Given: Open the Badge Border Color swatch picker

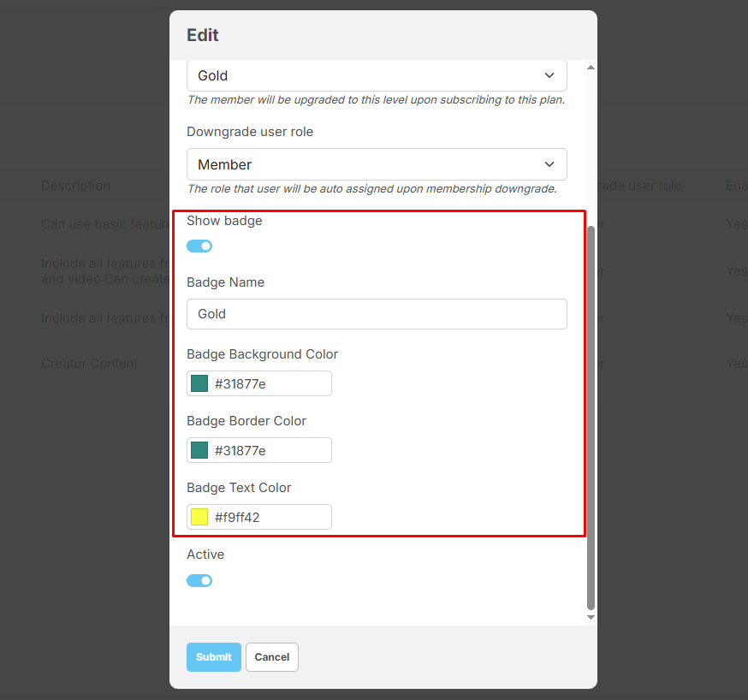Looking at the screenshot, I should [199, 451].
